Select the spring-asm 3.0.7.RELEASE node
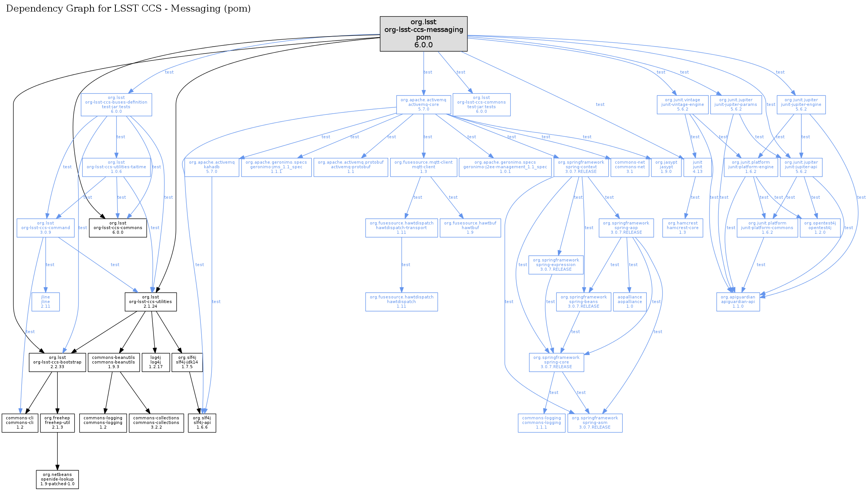Image resolution: width=868 pixels, height=491 pixels. click(x=595, y=422)
